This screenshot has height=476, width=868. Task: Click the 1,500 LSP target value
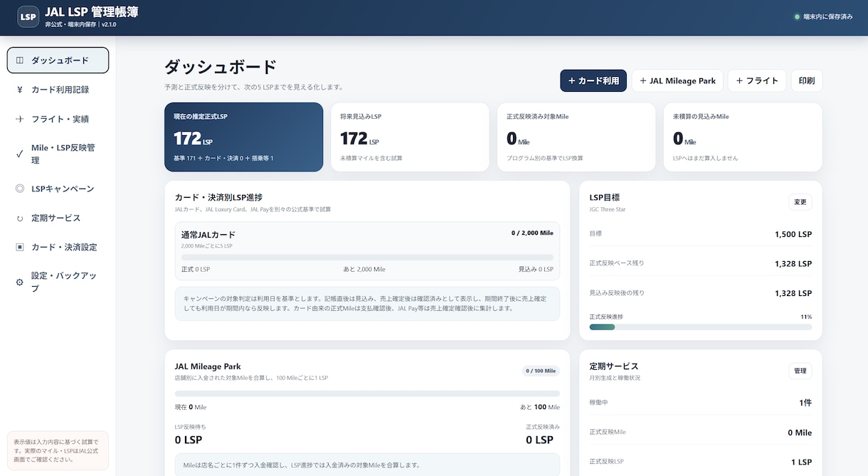point(793,234)
